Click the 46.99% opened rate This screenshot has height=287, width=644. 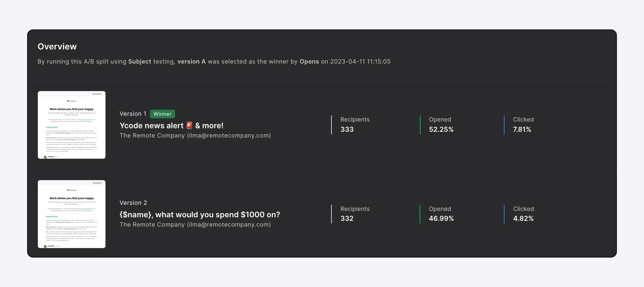(441, 219)
